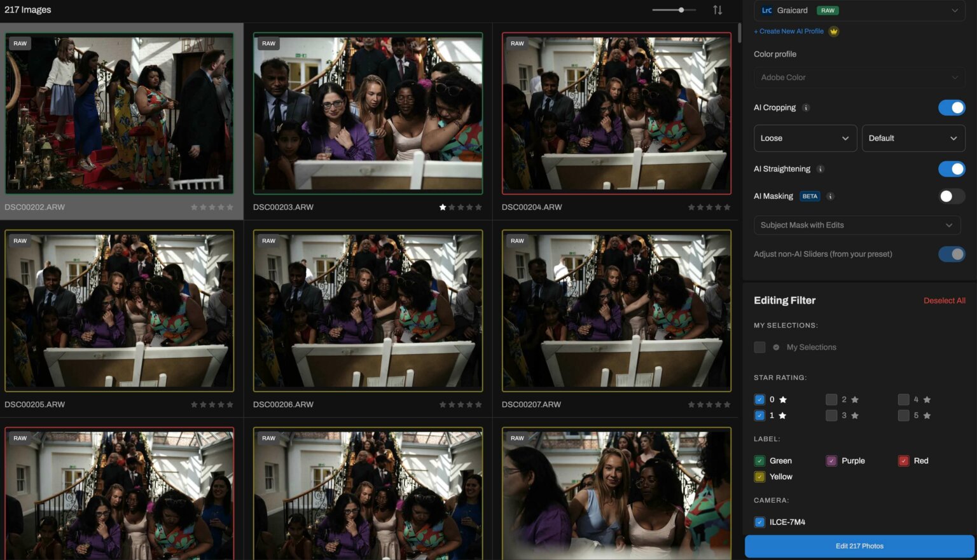
Task: Click the info icon next to AI Masking
Action: [830, 196]
